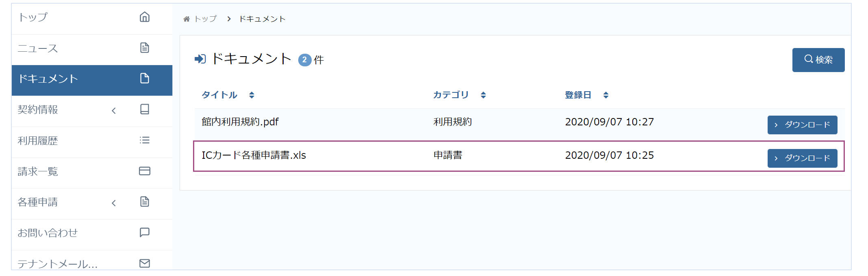Expand the 契約情報 submenu chevron

tap(114, 110)
